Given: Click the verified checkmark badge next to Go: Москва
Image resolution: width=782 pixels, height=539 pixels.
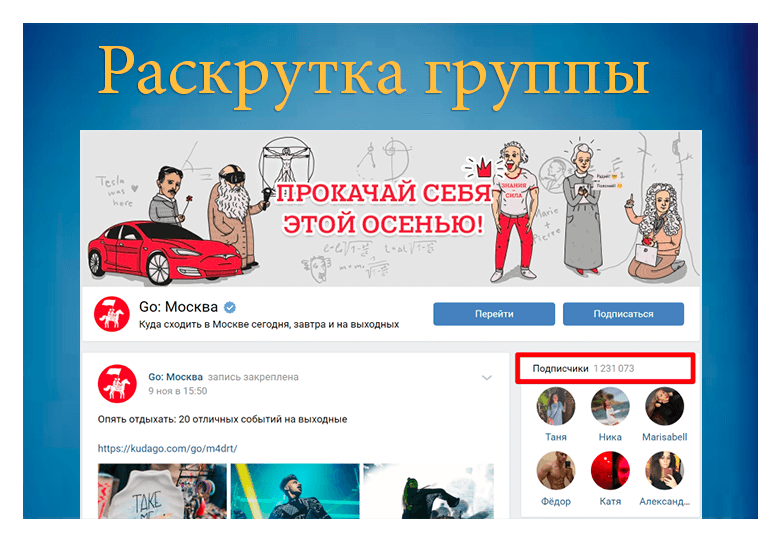Looking at the screenshot, I should tap(229, 308).
